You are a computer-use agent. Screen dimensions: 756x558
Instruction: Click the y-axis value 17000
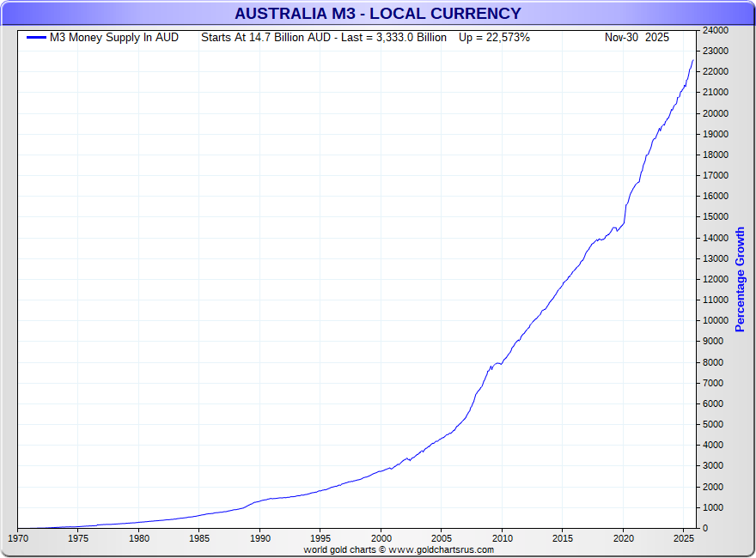click(x=716, y=176)
